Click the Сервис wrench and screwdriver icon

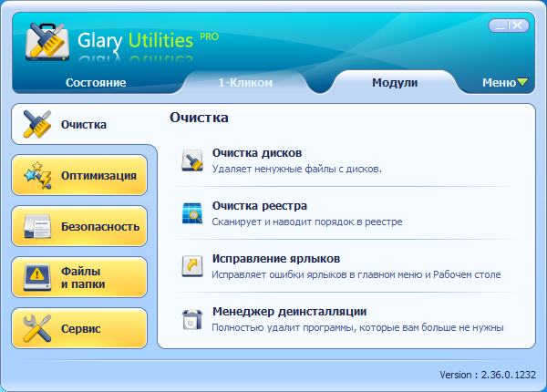click(x=37, y=328)
